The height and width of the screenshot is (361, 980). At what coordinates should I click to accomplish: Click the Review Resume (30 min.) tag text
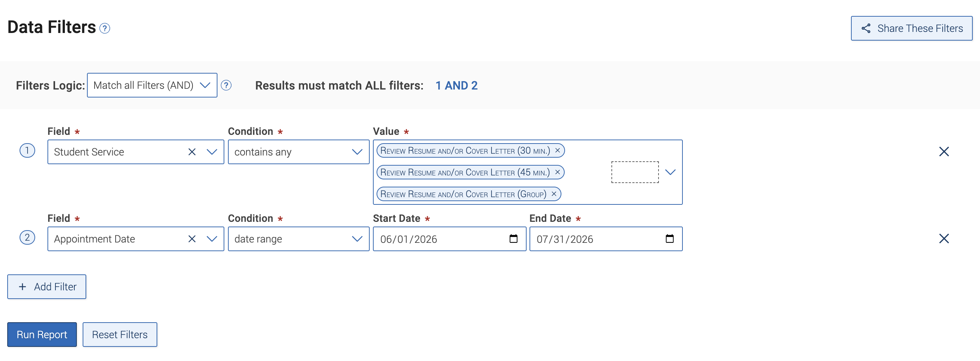tap(465, 151)
